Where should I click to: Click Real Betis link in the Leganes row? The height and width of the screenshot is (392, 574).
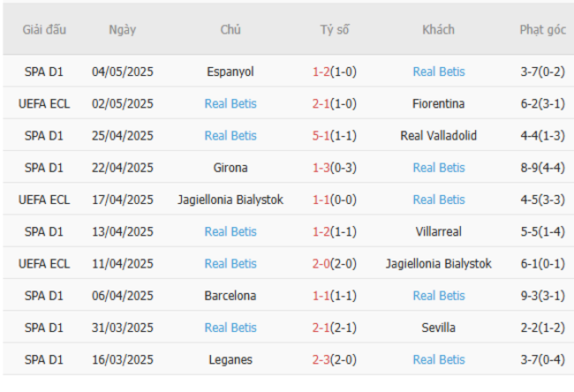439,359
